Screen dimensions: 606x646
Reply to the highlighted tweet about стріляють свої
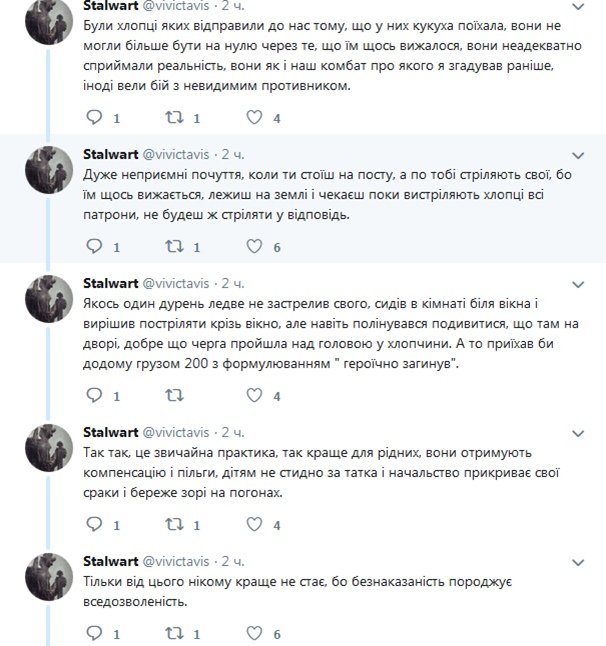[x=94, y=246]
